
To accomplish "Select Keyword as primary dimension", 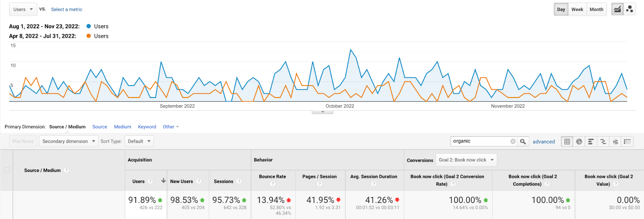I will 147,127.
